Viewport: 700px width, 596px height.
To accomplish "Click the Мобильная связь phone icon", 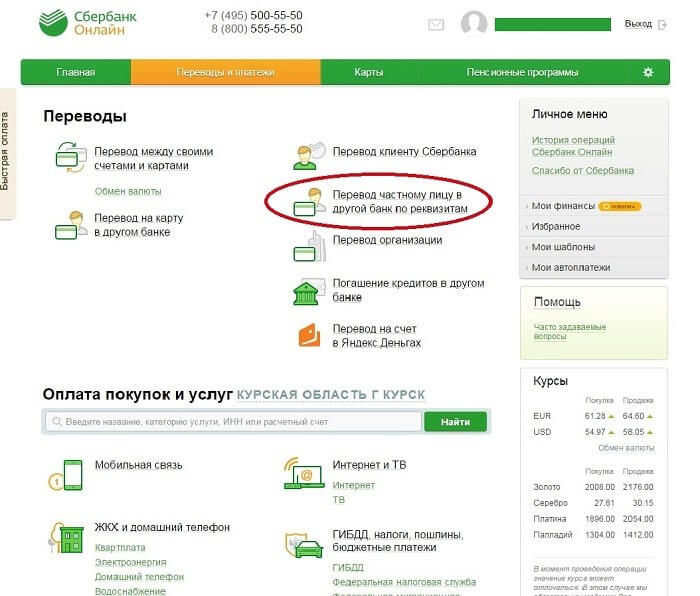I will [x=66, y=475].
